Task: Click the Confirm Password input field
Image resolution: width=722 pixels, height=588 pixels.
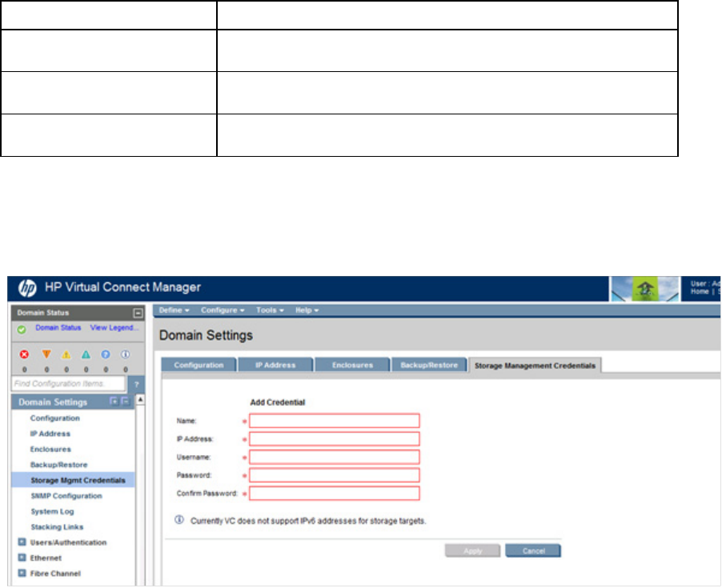Action: (335, 494)
